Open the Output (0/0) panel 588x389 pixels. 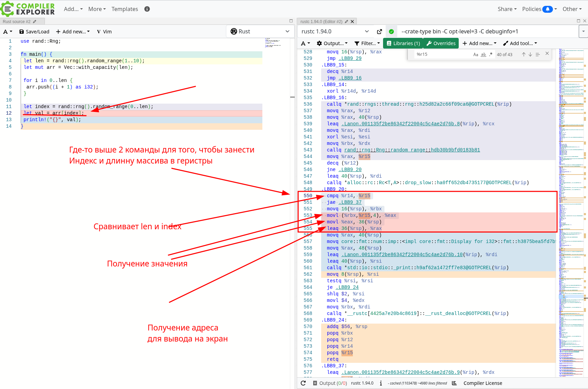coord(330,383)
